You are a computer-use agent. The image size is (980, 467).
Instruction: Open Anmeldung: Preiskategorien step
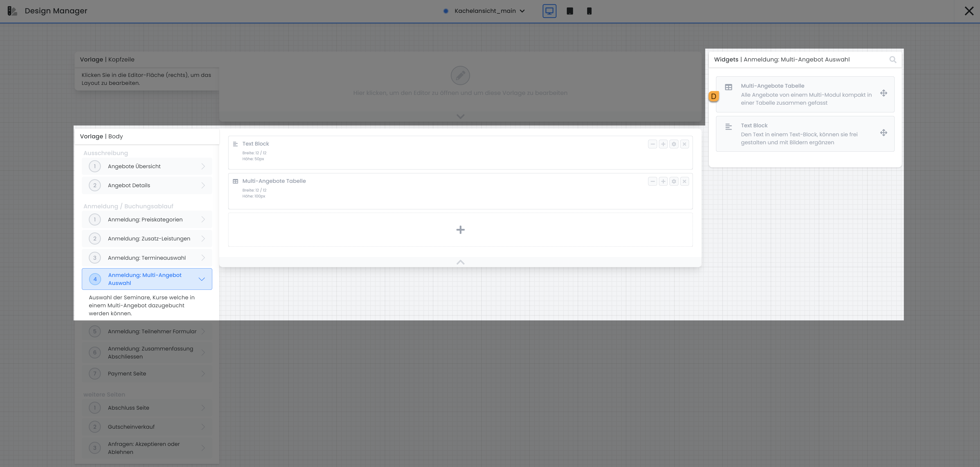pos(147,219)
